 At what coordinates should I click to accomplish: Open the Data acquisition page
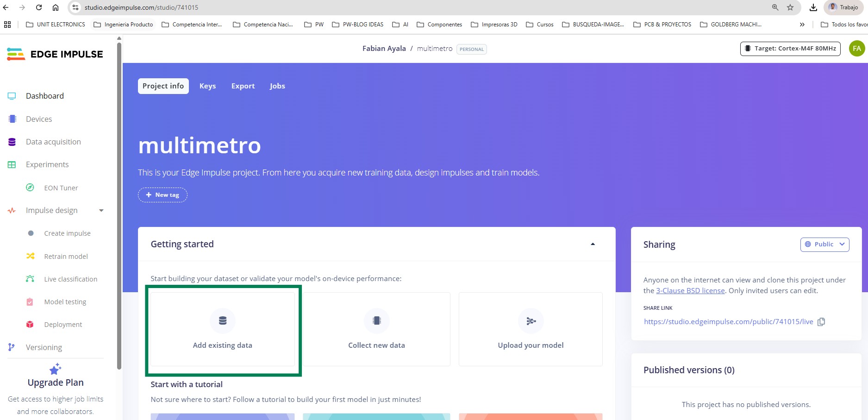pyautogui.click(x=53, y=142)
